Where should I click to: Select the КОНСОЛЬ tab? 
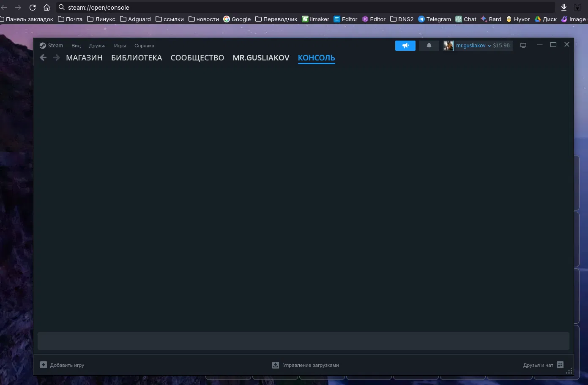pos(316,58)
